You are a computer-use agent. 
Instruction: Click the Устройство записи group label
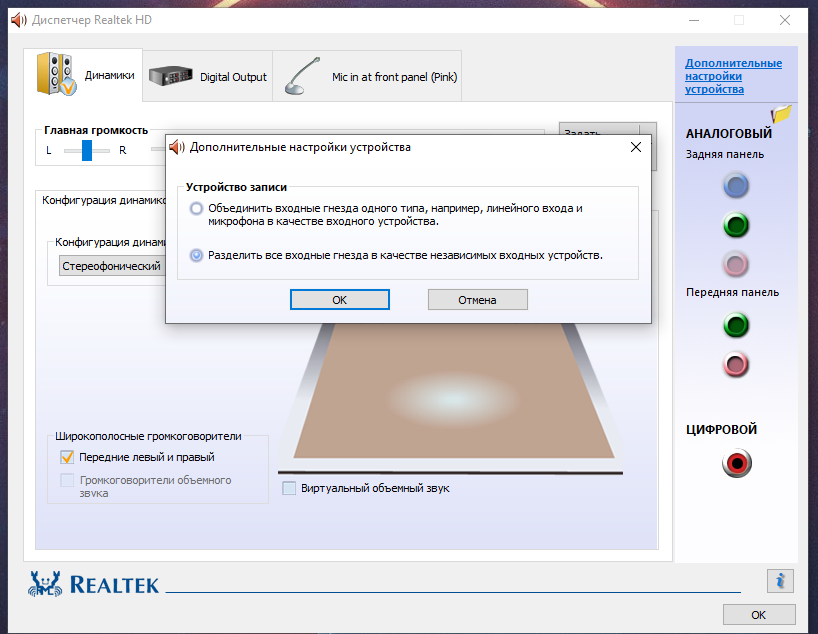(x=236, y=187)
